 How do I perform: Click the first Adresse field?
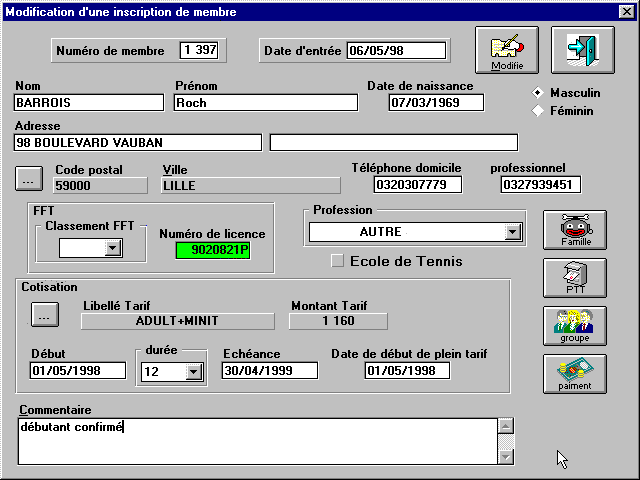(138, 142)
